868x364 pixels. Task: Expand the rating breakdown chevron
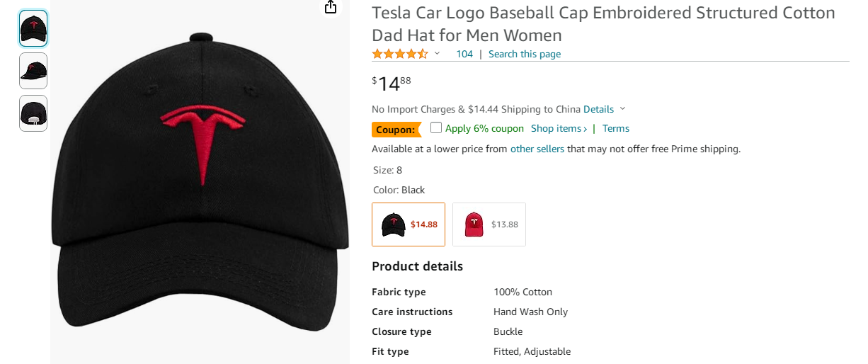(437, 54)
